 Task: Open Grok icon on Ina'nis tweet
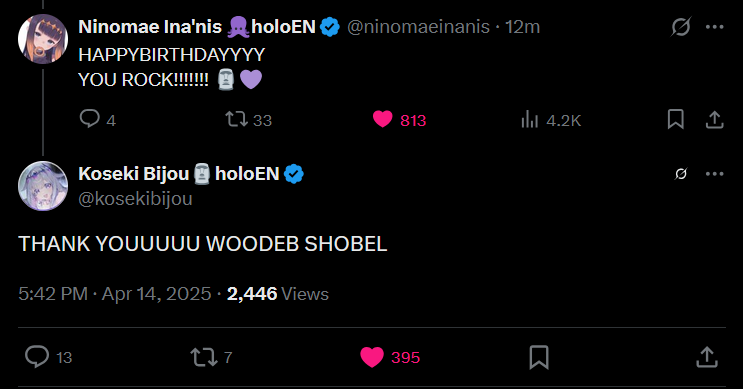[x=681, y=27]
